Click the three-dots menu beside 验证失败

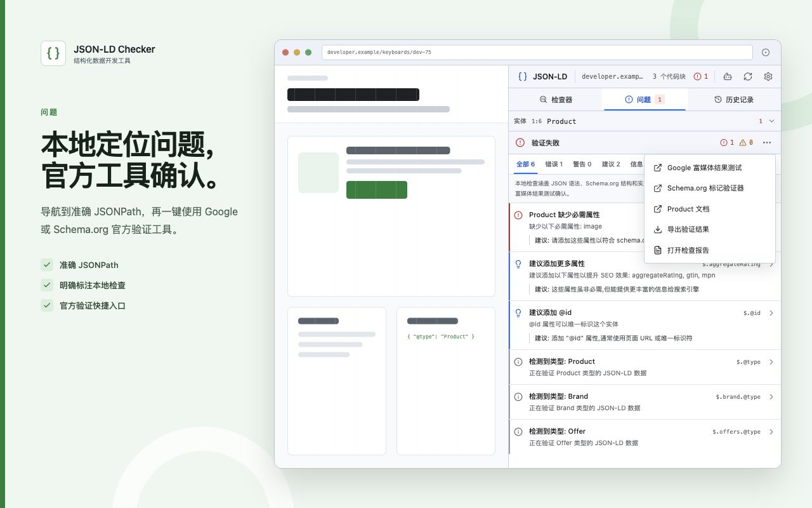767,143
